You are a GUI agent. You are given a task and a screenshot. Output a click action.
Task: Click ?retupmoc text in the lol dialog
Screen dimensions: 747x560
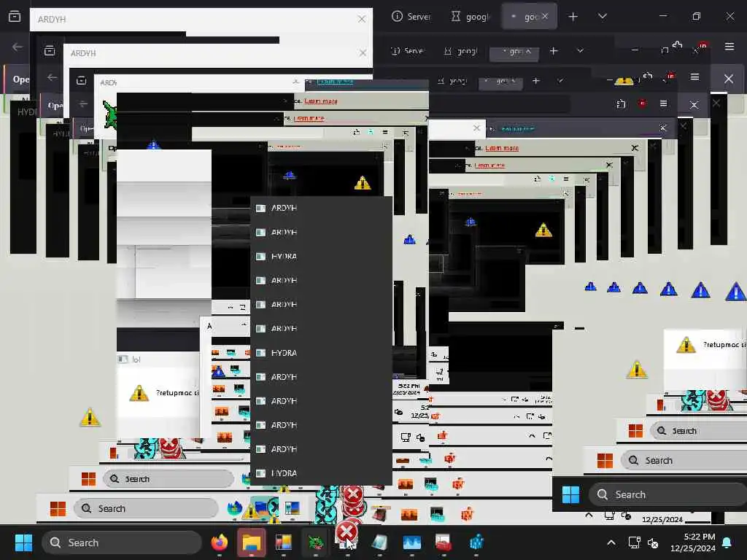[177, 393]
